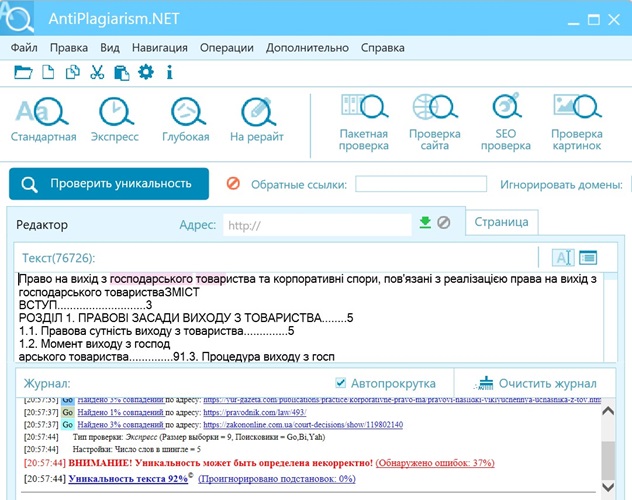
Task: Click Игнорировать домены: label
Action: [x=561, y=185]
